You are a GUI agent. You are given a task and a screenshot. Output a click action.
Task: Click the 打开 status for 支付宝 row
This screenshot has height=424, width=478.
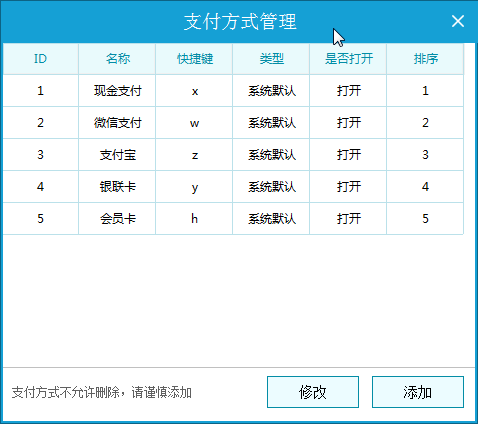(x=348, y=155)
